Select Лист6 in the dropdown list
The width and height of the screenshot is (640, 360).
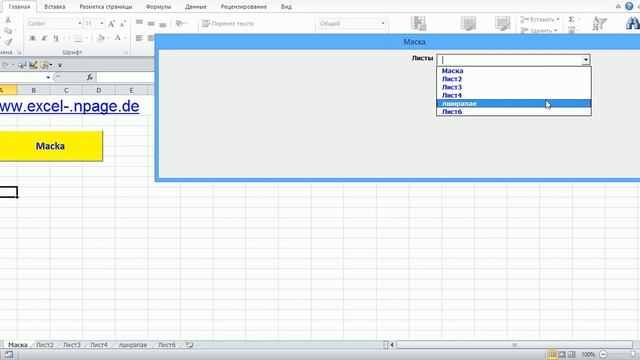point(514,111)
